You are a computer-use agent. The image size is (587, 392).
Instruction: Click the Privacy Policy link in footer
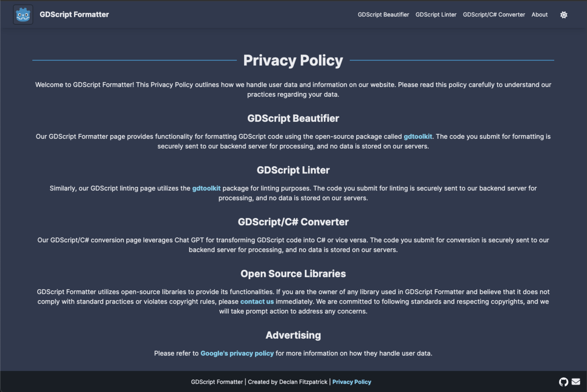pyautogui.click(x=352, y=382)
